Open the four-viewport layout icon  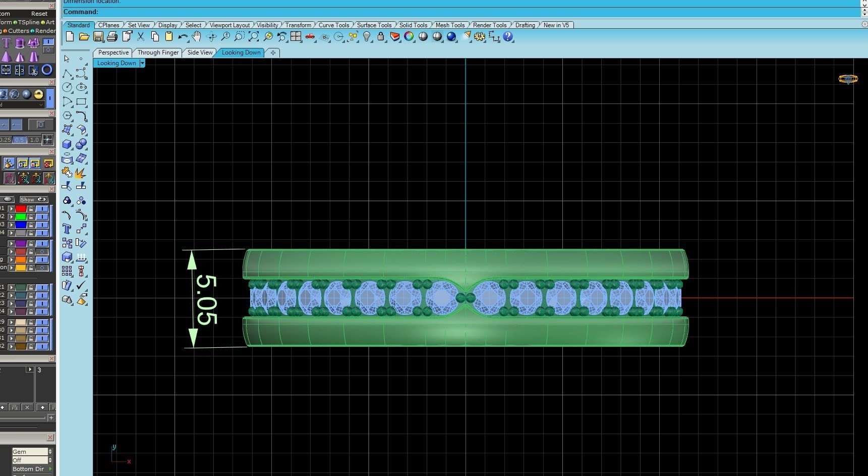(296, 36)
